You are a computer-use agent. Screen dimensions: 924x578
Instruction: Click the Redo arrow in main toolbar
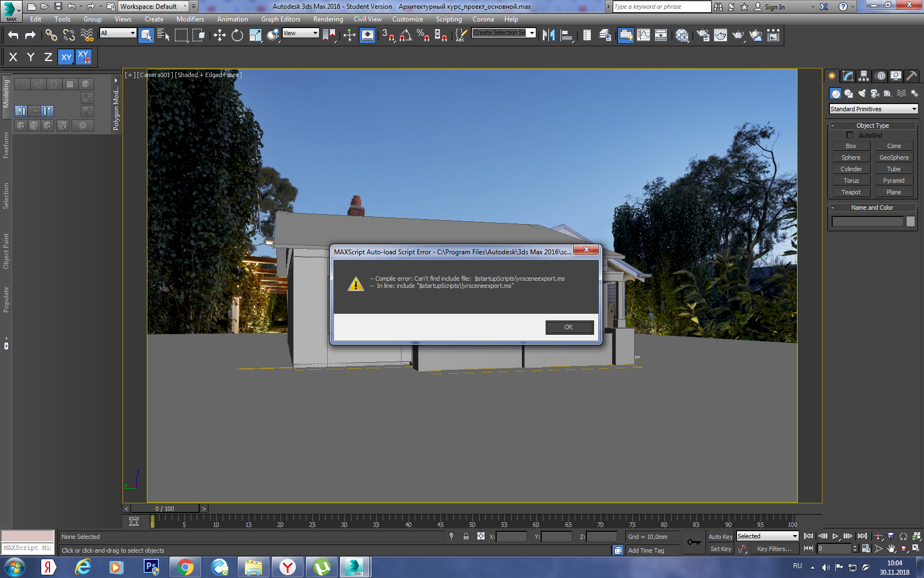31,35
